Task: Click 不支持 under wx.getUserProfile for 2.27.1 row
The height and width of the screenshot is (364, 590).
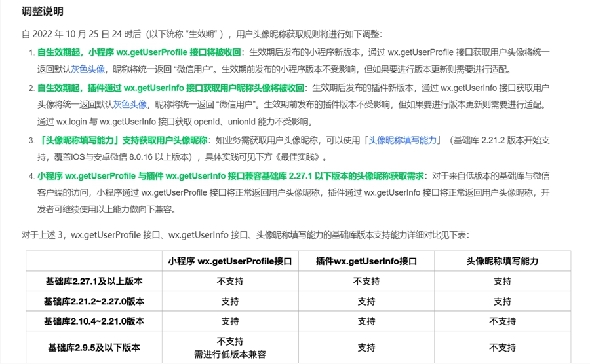Action: point(230,281)
